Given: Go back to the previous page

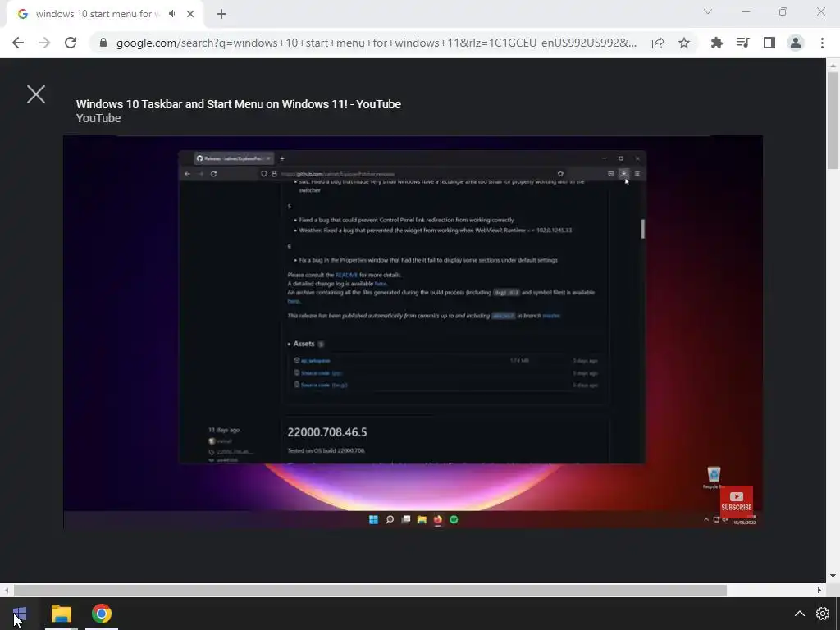Looking at the screenshot, I should point(18,43).
